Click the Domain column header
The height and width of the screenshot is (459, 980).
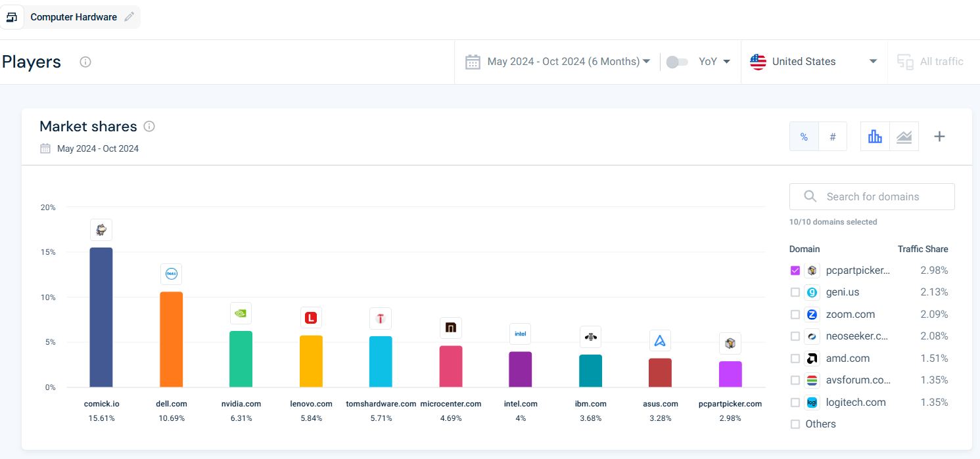(x=805, y=249)
